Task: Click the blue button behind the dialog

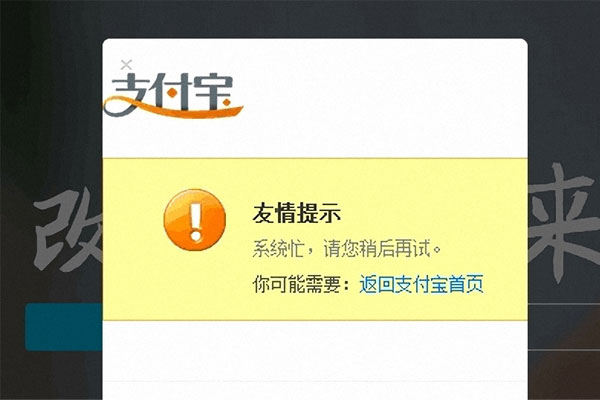Action: 64,327
